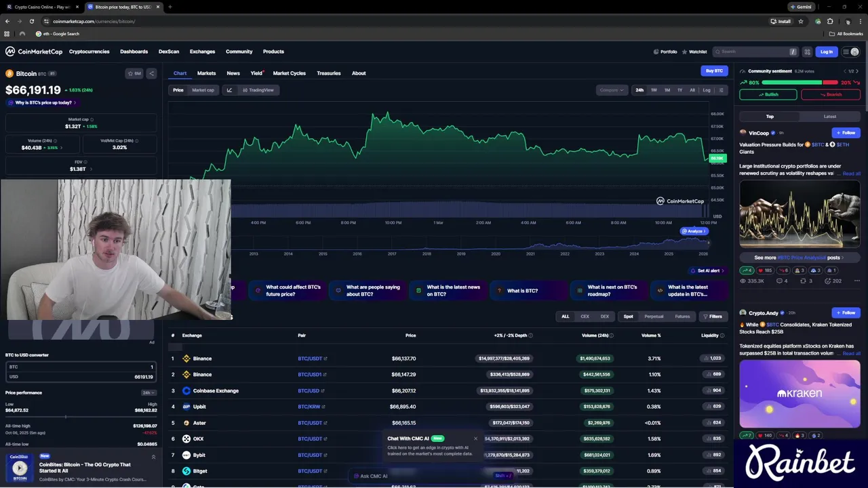
Task: Follow Crypto.Andy
Action: coord(846,313)
